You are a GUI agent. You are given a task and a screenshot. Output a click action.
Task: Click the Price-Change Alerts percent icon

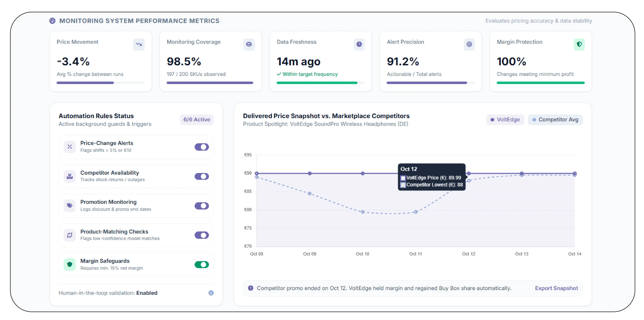point(70,147)
